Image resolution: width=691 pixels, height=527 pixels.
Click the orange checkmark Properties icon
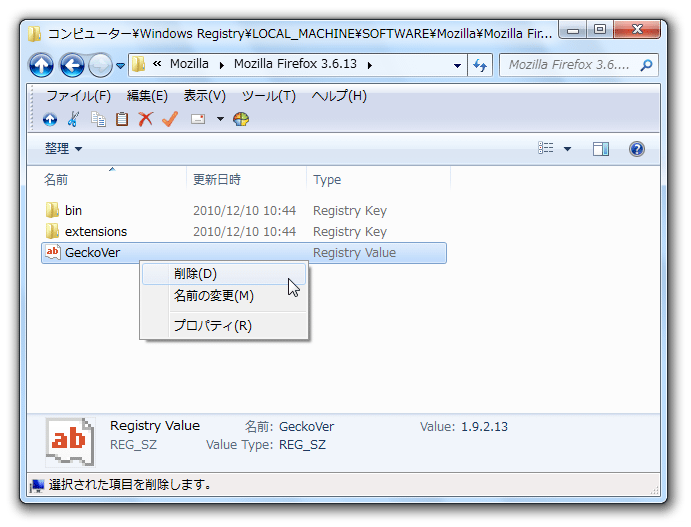(170, 119)
